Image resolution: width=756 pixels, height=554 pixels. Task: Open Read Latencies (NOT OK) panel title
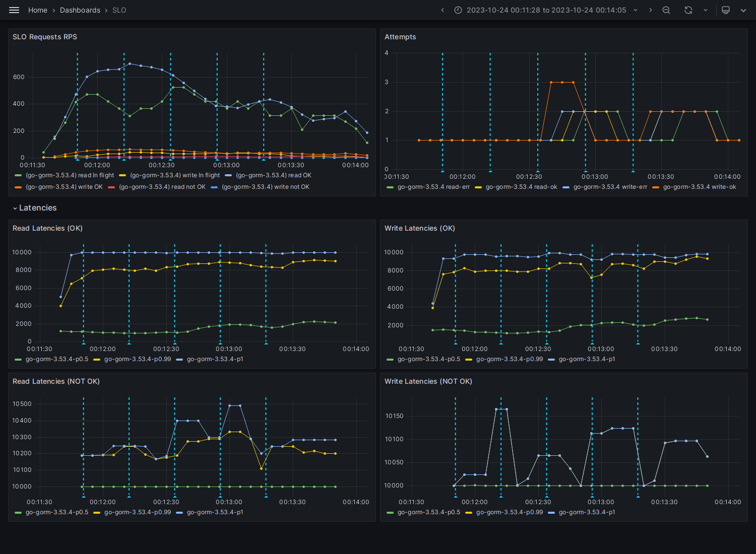(x=56, y=381)
